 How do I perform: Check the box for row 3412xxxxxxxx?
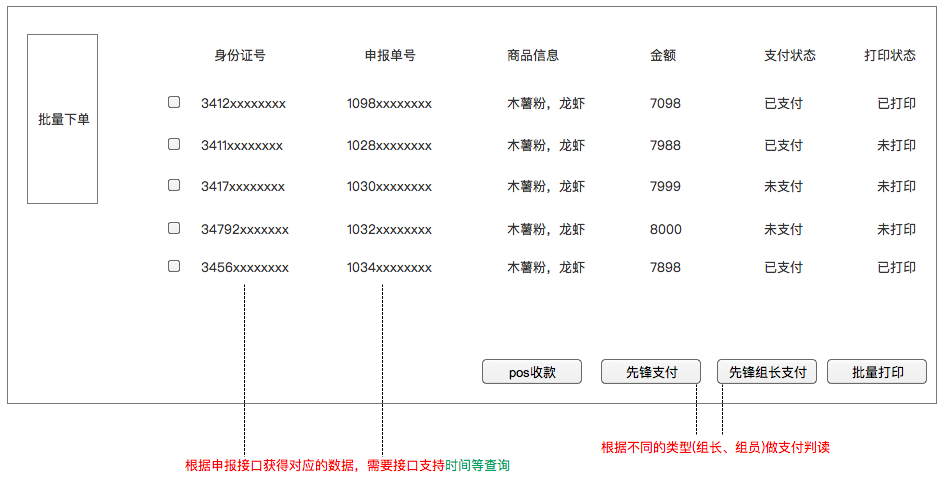pos(174,102)
